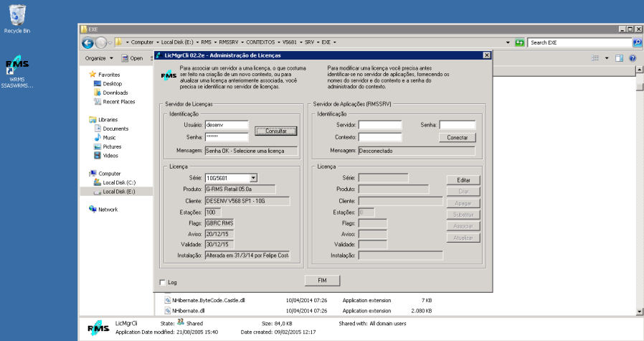This screenshot has width=644, height=341.
Task: Open the address bar history dropdown arrow
Action: (508, 42)
